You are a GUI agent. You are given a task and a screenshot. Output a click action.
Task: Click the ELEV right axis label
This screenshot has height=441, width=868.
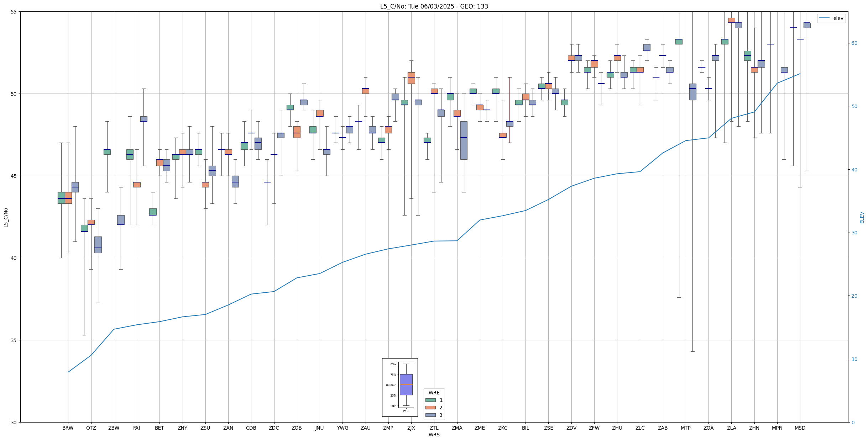(x=862, y=217)
